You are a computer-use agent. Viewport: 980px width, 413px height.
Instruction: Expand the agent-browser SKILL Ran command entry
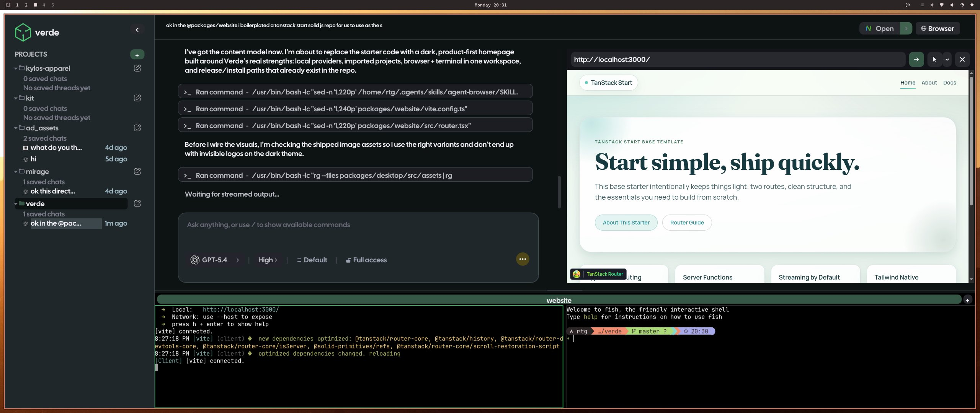point(355,92)
